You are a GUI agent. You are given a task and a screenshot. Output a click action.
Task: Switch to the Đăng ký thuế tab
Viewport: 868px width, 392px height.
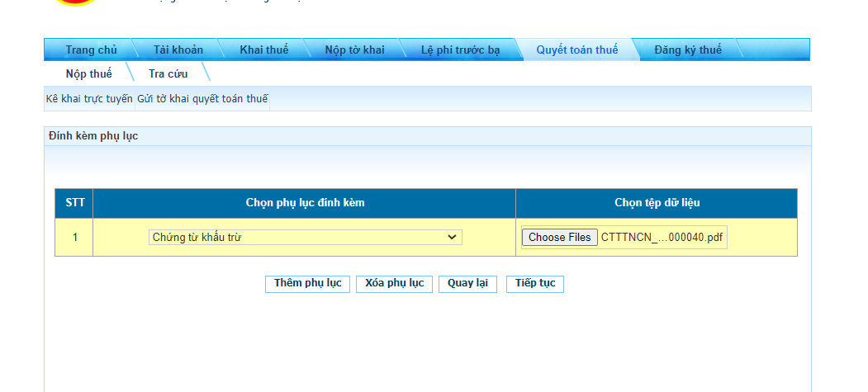pos(687,50)
